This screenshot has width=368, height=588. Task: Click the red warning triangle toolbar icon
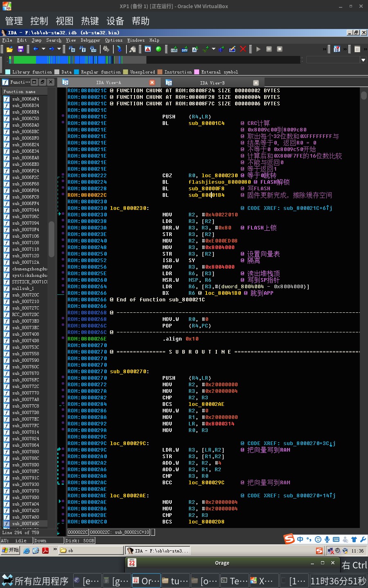[x=148, y=49]
